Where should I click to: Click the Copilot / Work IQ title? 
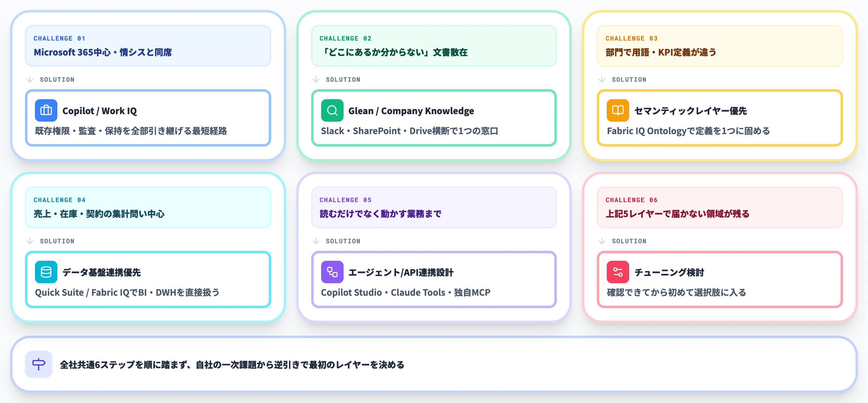tap(100, 111)
